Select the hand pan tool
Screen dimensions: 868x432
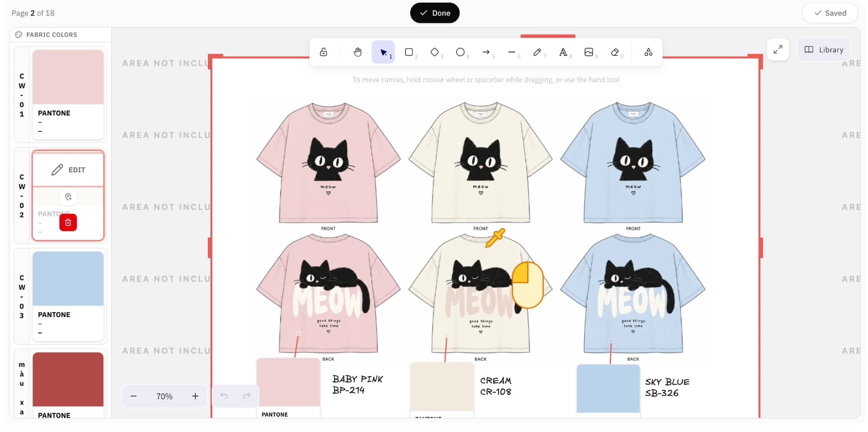357,52
